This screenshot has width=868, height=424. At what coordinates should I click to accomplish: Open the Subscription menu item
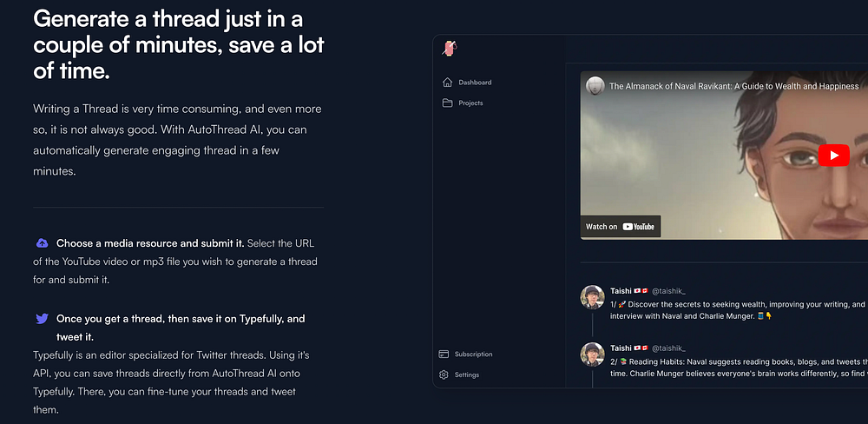[465, 354]
